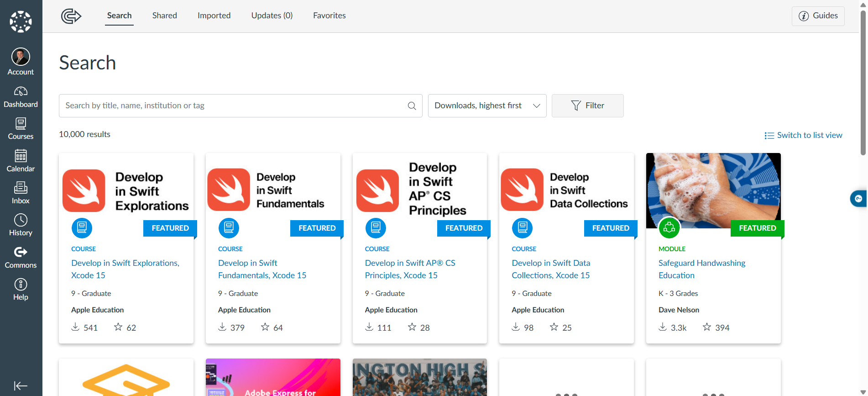This screenshot has height=396, width=868.
Task: Switch to the Imported tab
Action: click(x=214, y=16)
